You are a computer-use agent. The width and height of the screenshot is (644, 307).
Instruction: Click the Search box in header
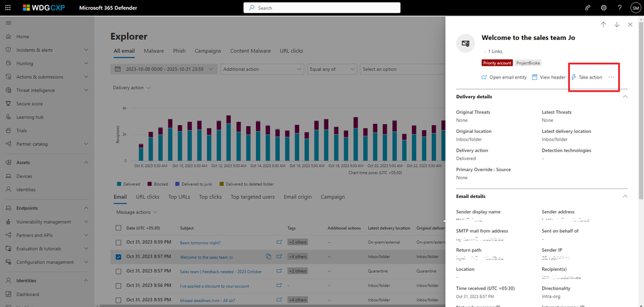coord(322,8)
